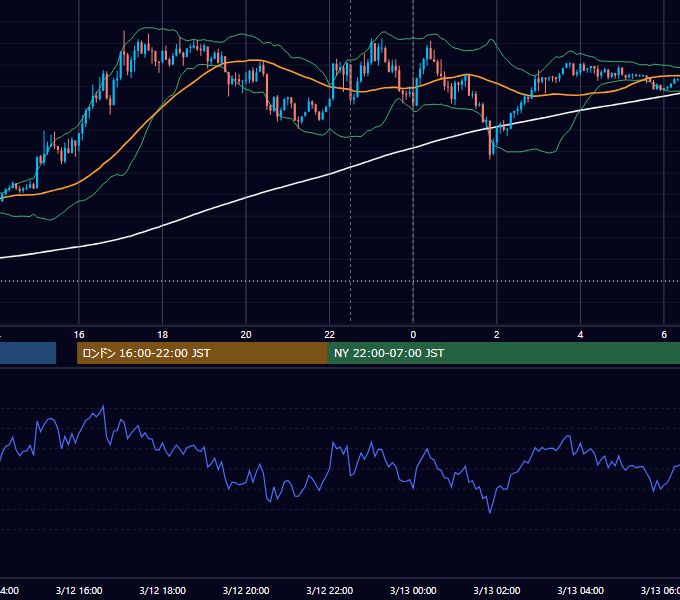
Task: Click the 6 hour label on price chart axis
Action: [x=664, y=335]
